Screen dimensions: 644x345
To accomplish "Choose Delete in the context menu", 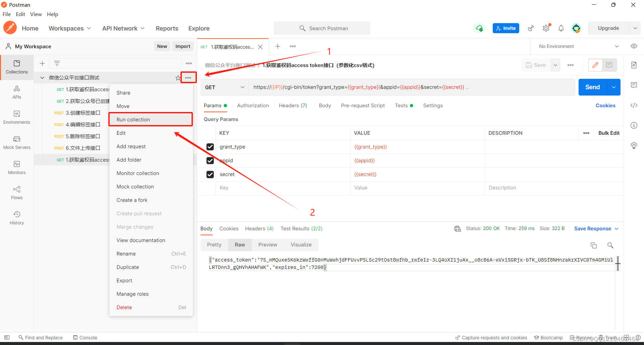I will tap(151, 307).
